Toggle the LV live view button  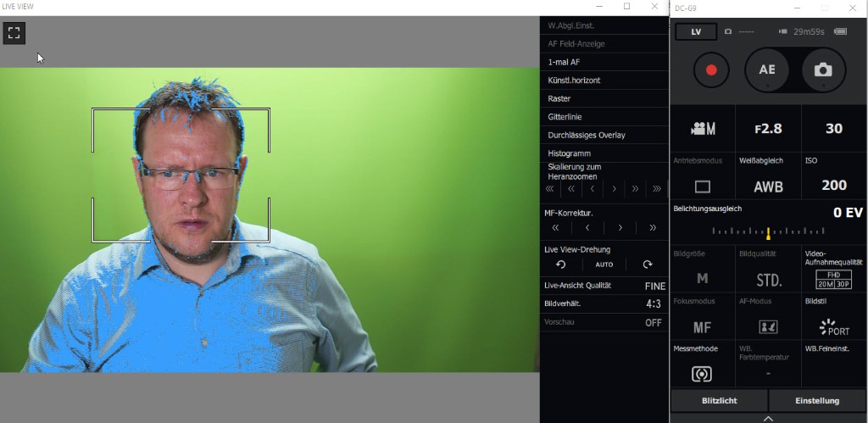tap(696, 31)
